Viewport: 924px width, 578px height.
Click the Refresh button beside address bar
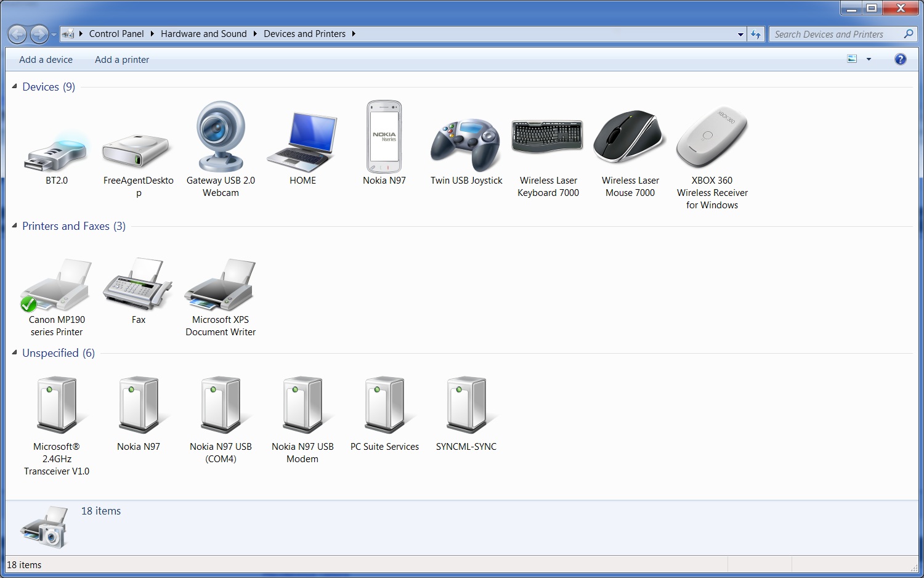[756, 34]
